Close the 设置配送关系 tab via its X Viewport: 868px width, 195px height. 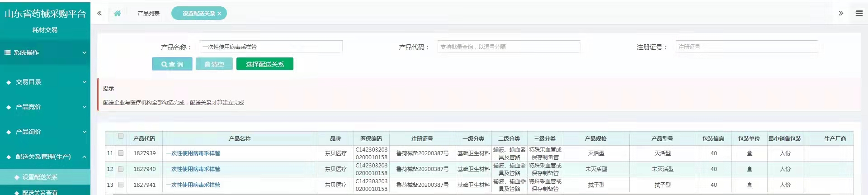point(219,14)
